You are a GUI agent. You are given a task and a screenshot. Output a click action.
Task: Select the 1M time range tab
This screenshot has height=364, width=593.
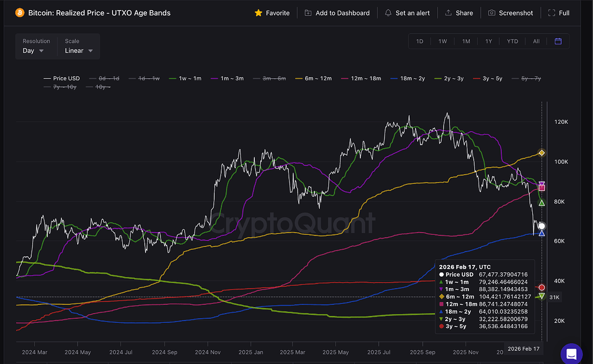pyautogui.click(x=466, y=41)
